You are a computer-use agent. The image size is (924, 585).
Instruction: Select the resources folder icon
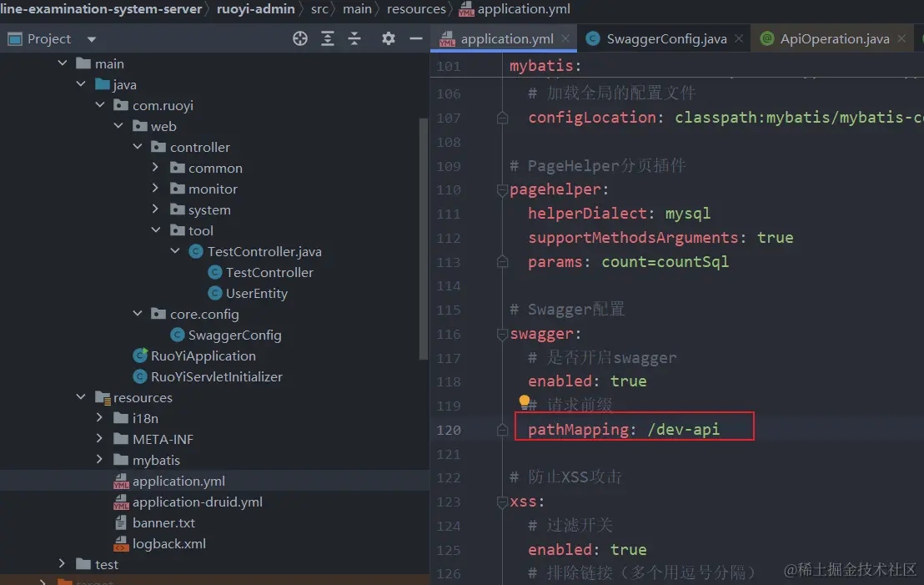(x=103, y=398)
